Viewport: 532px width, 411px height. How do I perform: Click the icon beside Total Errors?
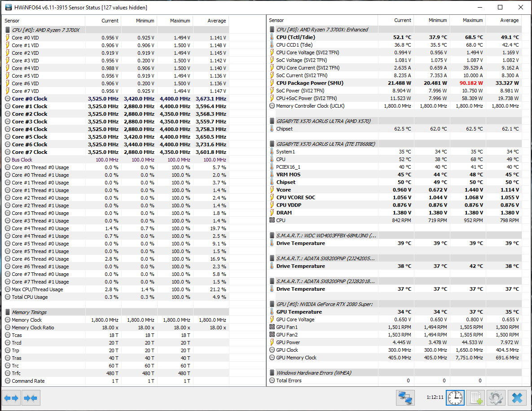click(x=272, y=380)
